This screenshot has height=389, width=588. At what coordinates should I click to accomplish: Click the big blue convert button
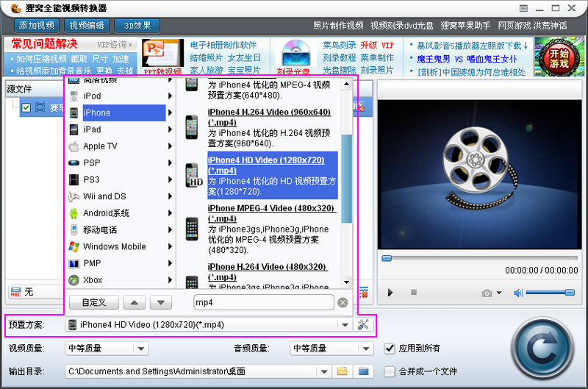pos(542,350)
